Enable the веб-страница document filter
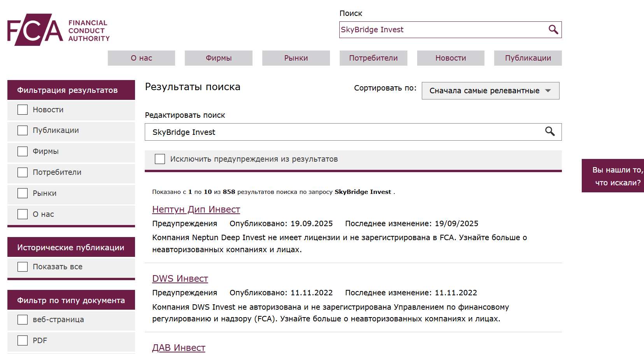Image resolution: width=644 pixels, height=354 pixels. coord(23,319)
